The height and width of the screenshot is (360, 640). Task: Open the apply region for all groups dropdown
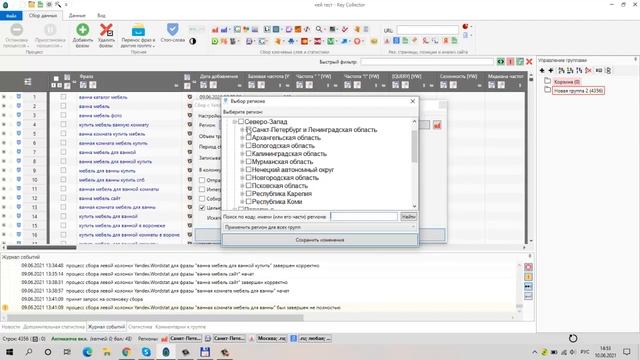pyautogui.click(x=320, y=227)
